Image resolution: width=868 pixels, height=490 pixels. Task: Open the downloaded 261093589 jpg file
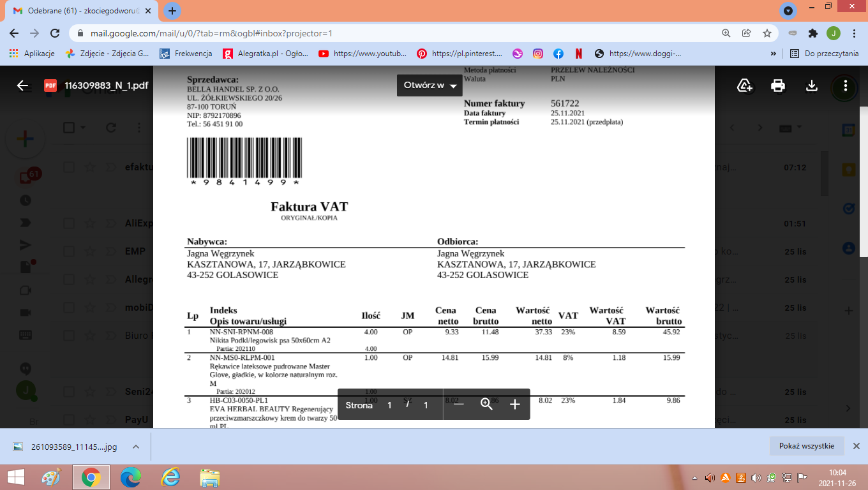[68, 447]
